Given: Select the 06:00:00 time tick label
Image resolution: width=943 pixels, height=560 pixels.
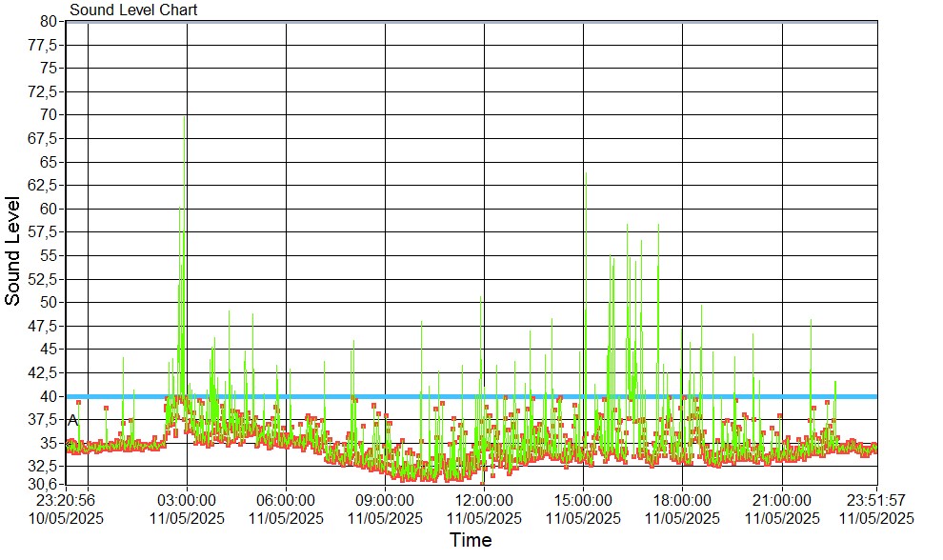Looking at the screenshot, I should 286,500.
